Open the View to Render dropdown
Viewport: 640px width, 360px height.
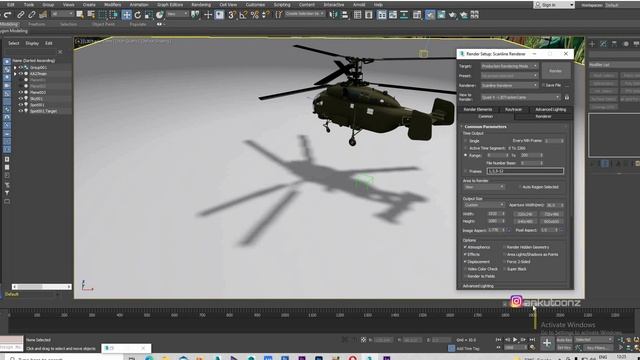[520, 98]
